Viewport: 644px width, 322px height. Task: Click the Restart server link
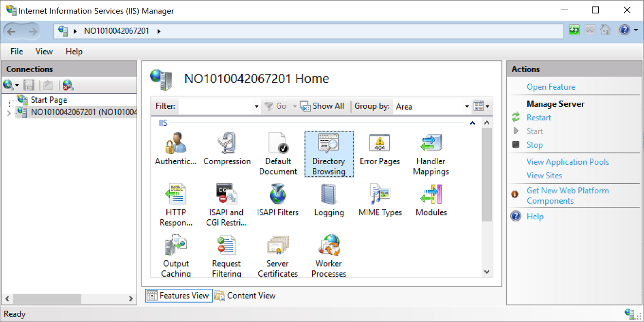click(538, 117)
